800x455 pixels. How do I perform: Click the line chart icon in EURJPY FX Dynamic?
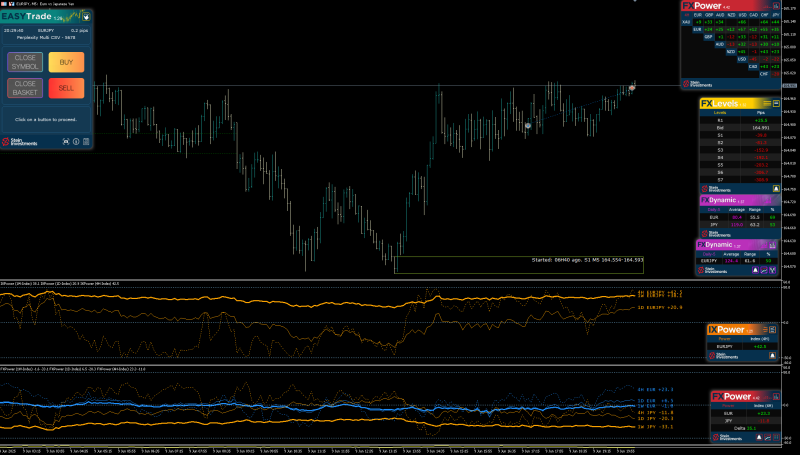coord(764,270)
